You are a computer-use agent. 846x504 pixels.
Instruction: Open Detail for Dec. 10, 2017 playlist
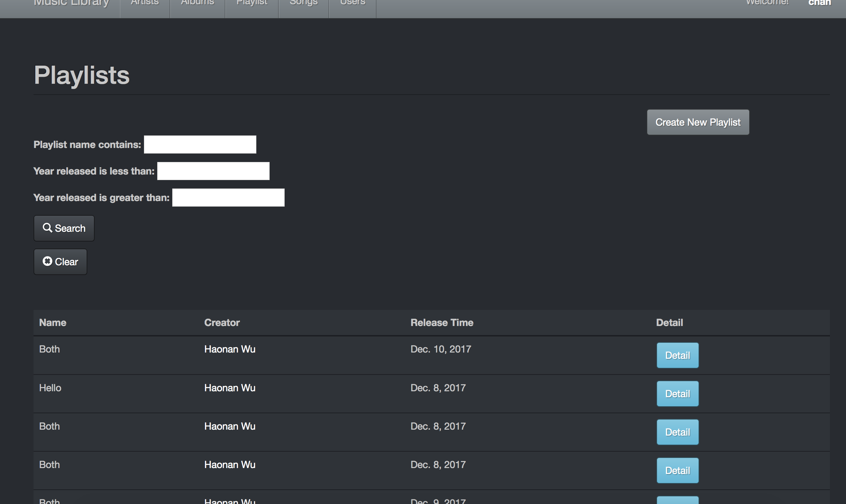point(677,355)
